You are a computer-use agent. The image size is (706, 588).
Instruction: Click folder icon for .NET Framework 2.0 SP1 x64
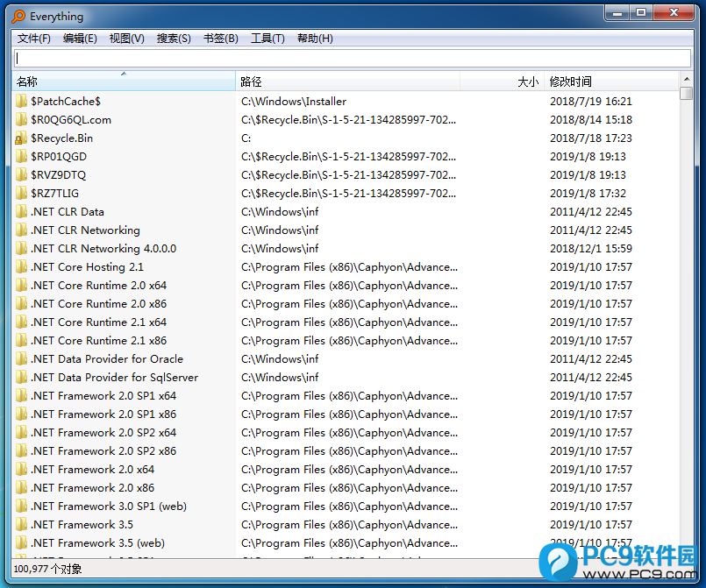click(21, 396)
